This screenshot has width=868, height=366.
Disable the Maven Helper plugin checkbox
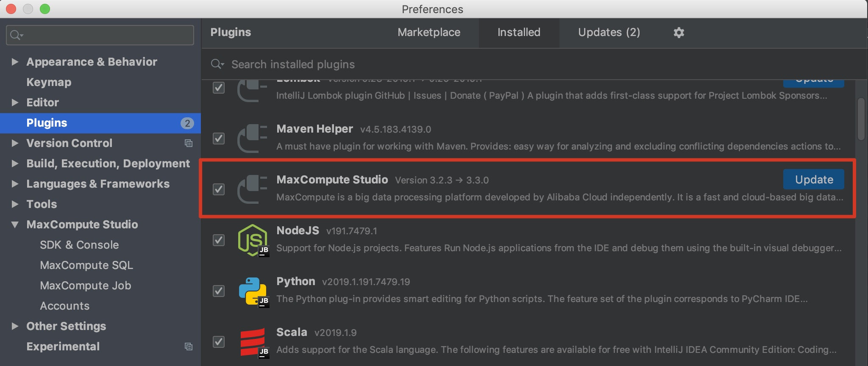point(219,138)
